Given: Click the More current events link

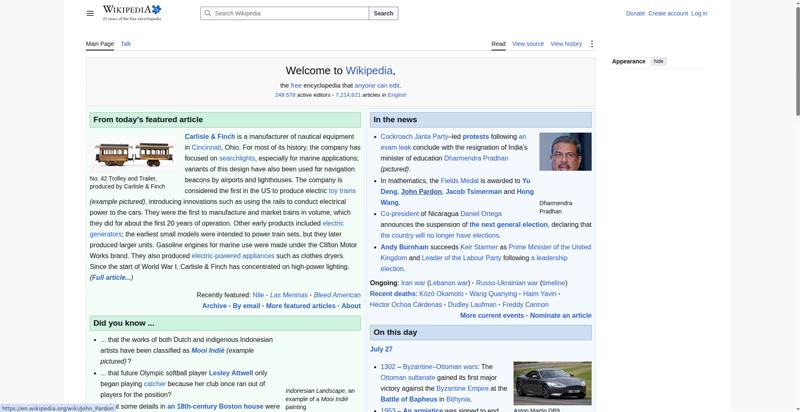Looking at the screenshot, I should [492, 316].
